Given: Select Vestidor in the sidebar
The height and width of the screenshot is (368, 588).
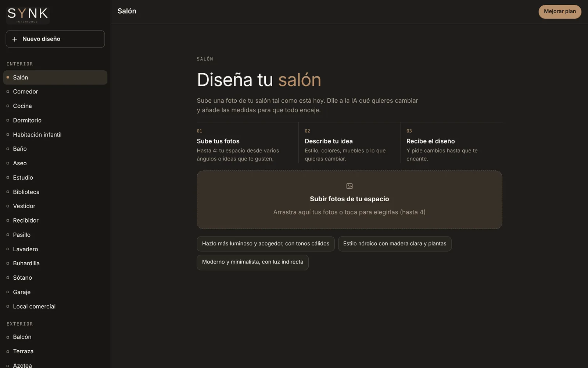Looking at the screenshot, I should pos(55,206).
